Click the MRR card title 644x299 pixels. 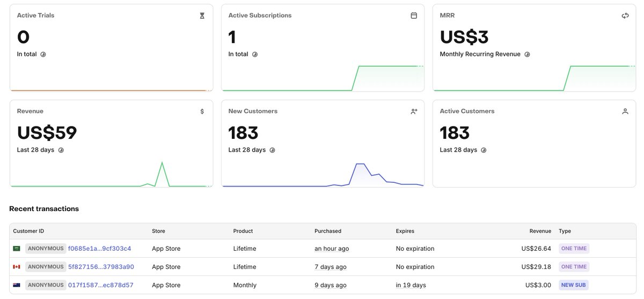tap(447, 16)
